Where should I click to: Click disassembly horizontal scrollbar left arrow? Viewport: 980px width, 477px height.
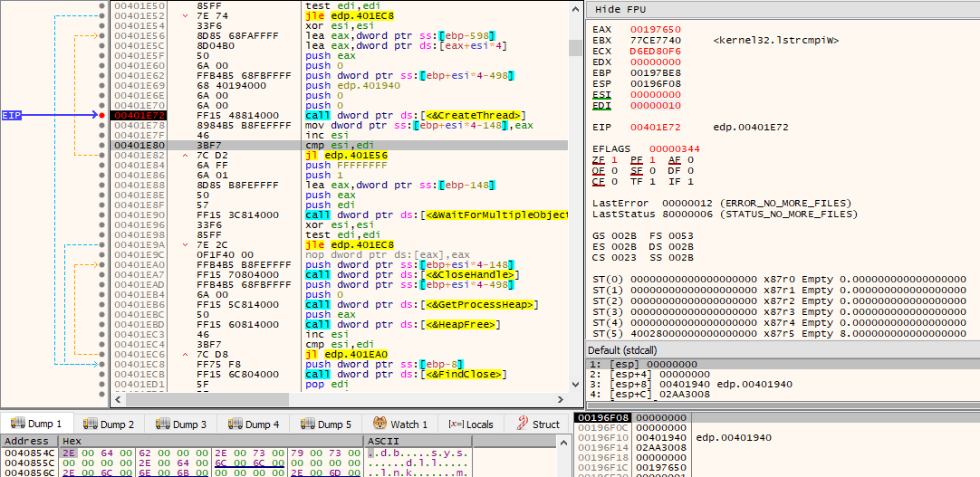(119, 399)
